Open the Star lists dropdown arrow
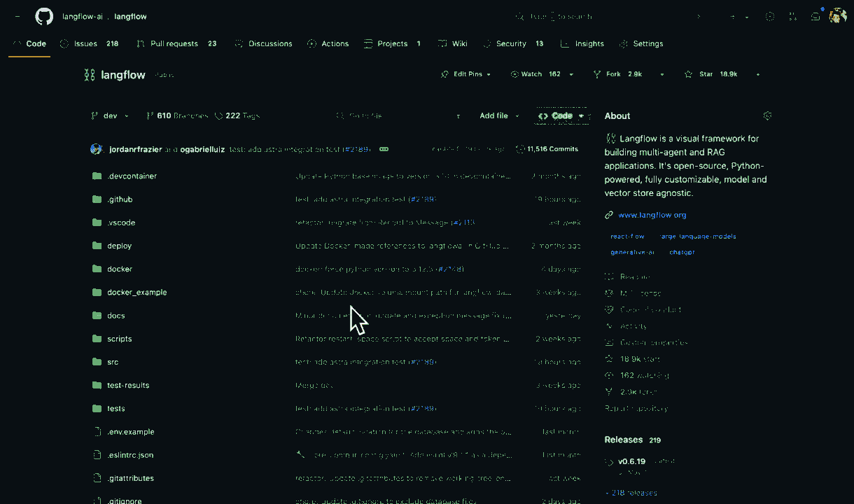The height and width of the screenshot is (504, 854). pos(758,74)
